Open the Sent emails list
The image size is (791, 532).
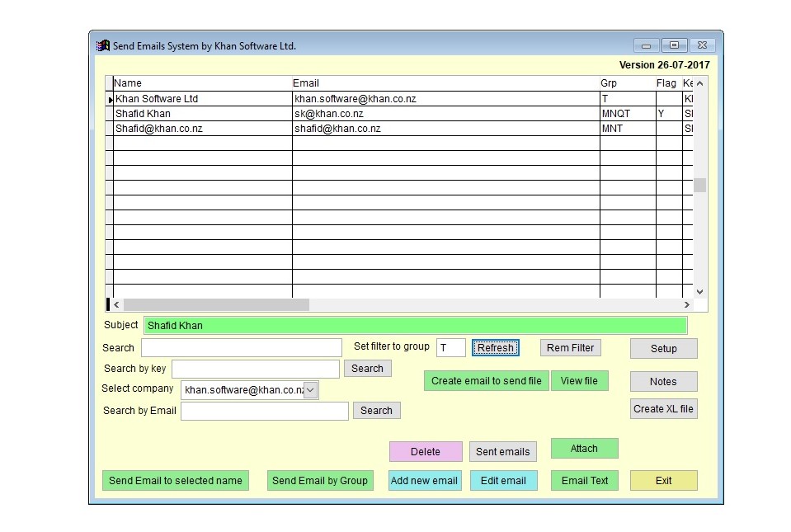502,452
